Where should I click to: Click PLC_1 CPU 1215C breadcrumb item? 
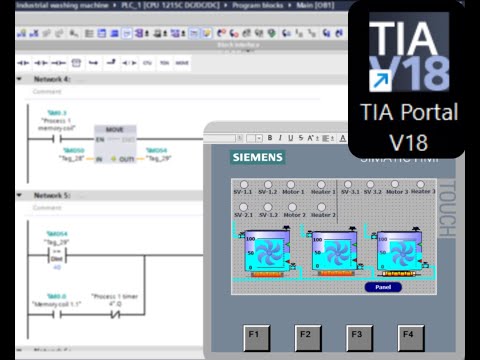click(170, 5)
